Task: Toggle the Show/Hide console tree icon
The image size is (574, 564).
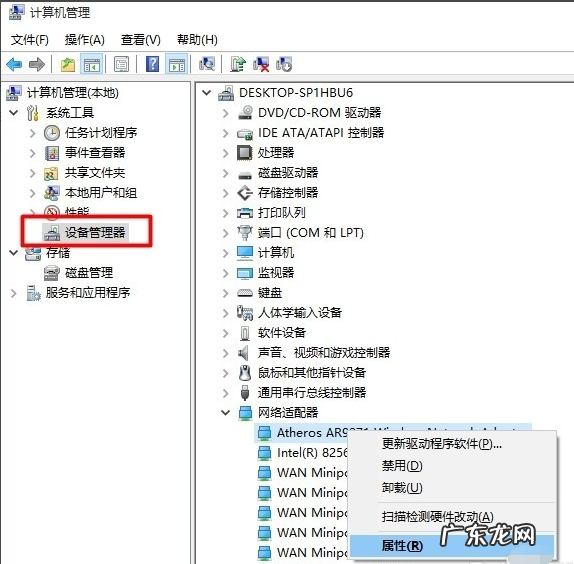Action: (x=91, y=65)
